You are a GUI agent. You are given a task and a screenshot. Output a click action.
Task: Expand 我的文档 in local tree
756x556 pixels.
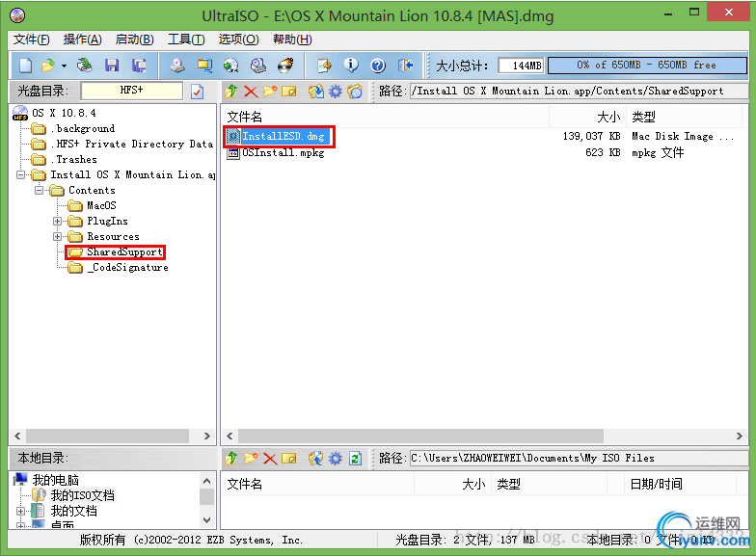pyautogui.click(x=21, y=511)
